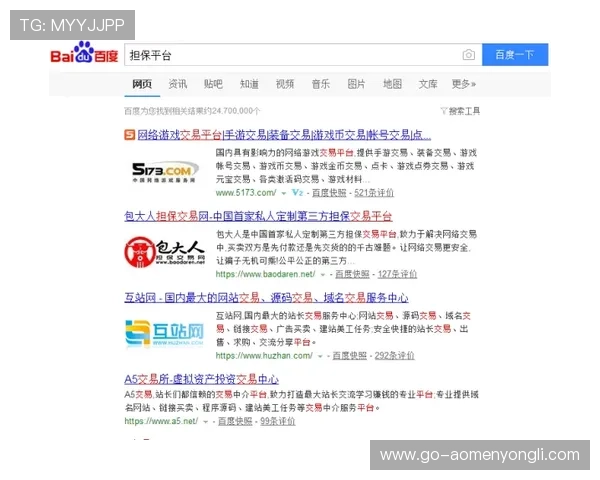Open the 文库 tab
This screenshot has height=480, width=600.
point(428,84)
